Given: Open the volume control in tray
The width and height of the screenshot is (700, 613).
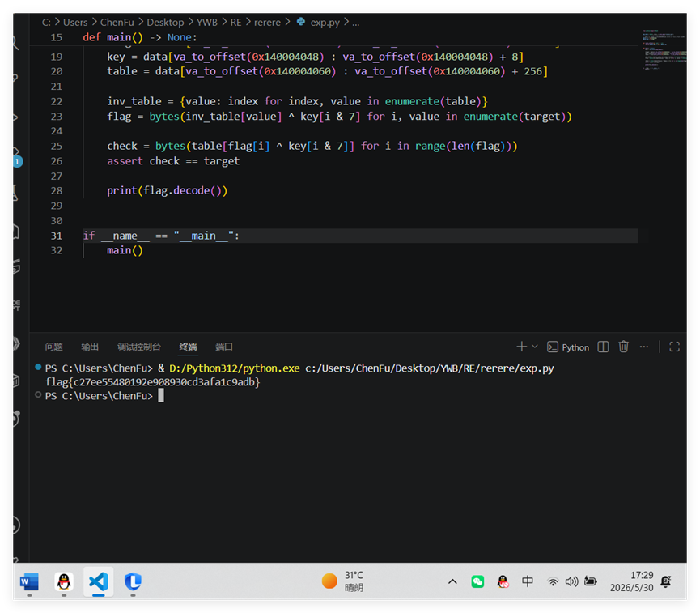Looking at the screenshot, I should click(x=571, y=581).
